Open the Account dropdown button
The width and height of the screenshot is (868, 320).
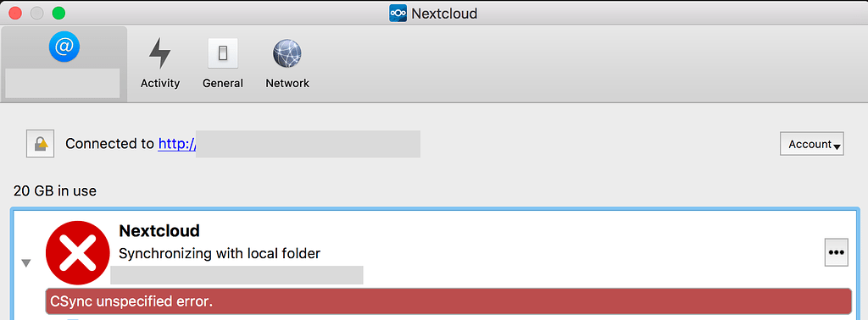(x=811, y=144)
